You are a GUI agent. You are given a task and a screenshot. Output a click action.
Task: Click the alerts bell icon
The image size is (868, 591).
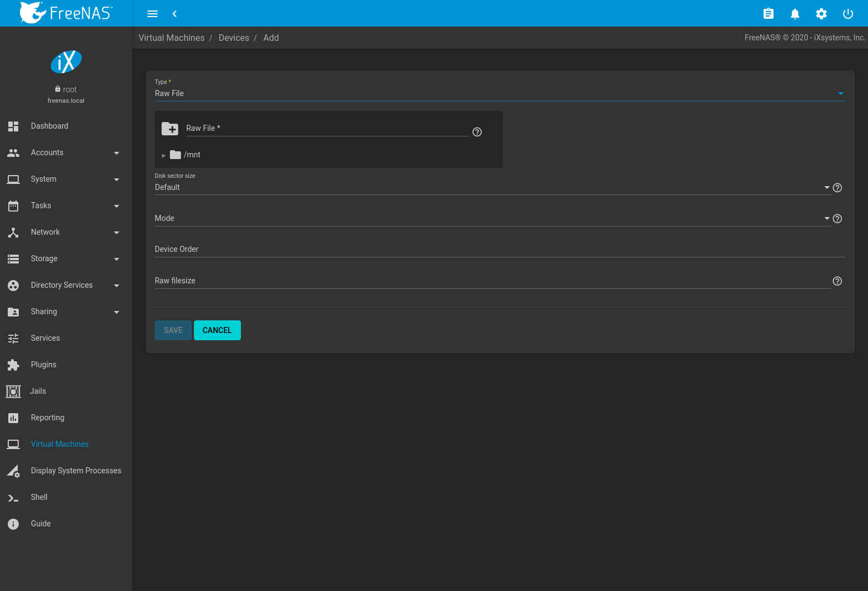coord(795,14)
